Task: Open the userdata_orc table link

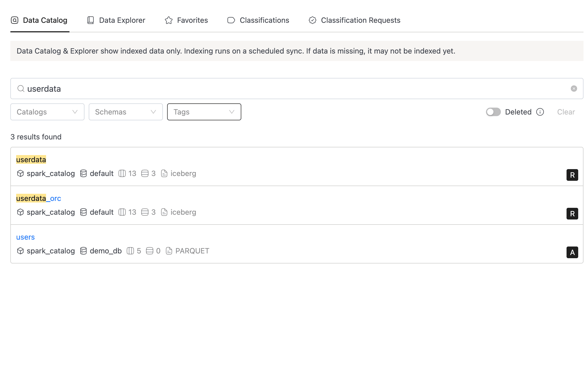Action: (x=38, y=198)
